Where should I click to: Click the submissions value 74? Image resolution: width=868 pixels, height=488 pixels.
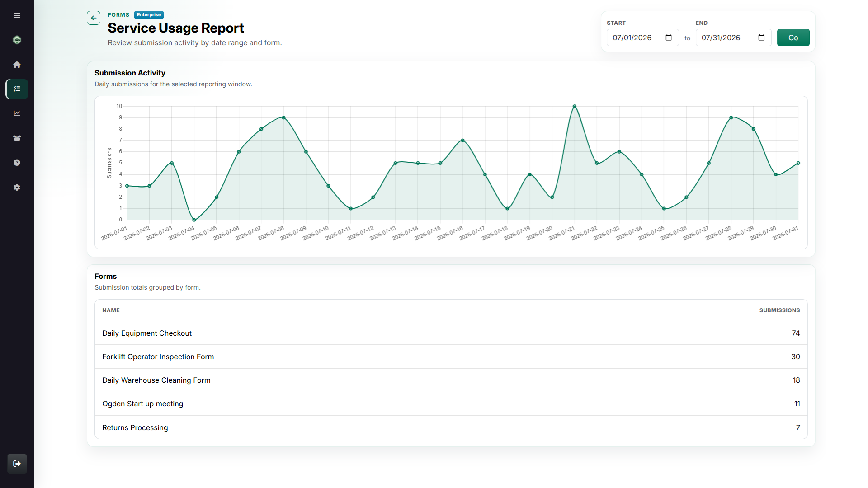click(796, 333)
